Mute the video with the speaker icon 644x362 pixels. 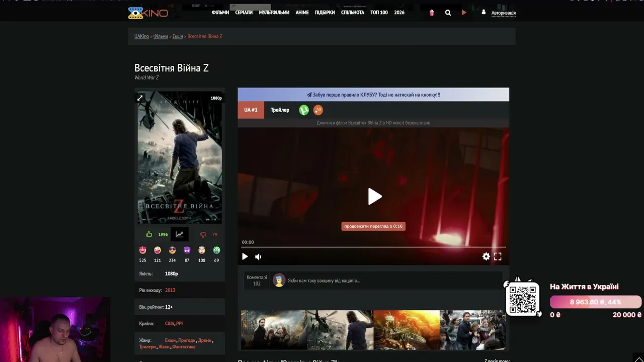258,257
